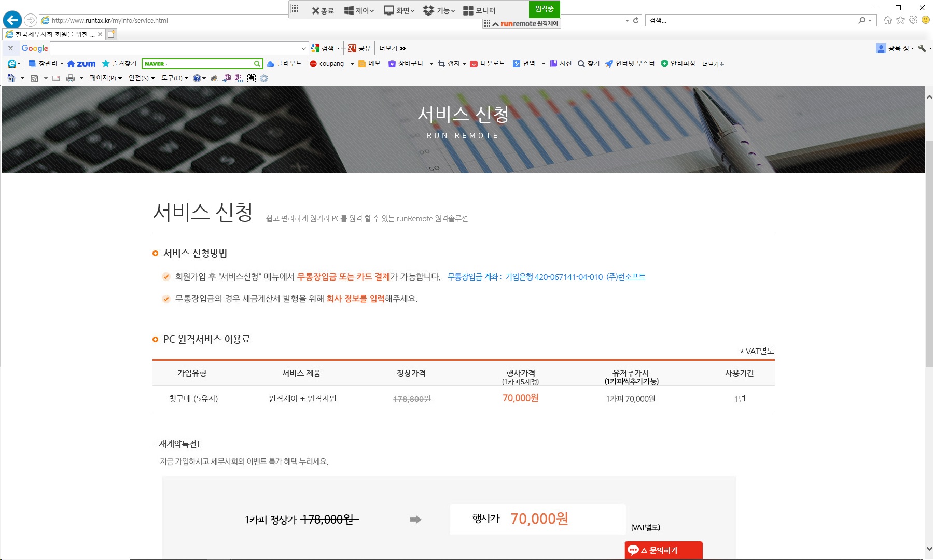Select the 한국세무사회 browser tab
This screenshot has width=933, height=560.
52,34
